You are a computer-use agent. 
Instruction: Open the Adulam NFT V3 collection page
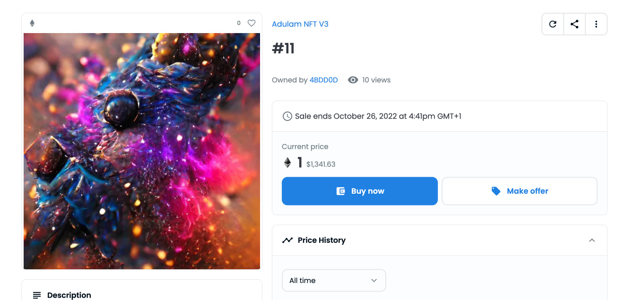[x=300, y=24]
